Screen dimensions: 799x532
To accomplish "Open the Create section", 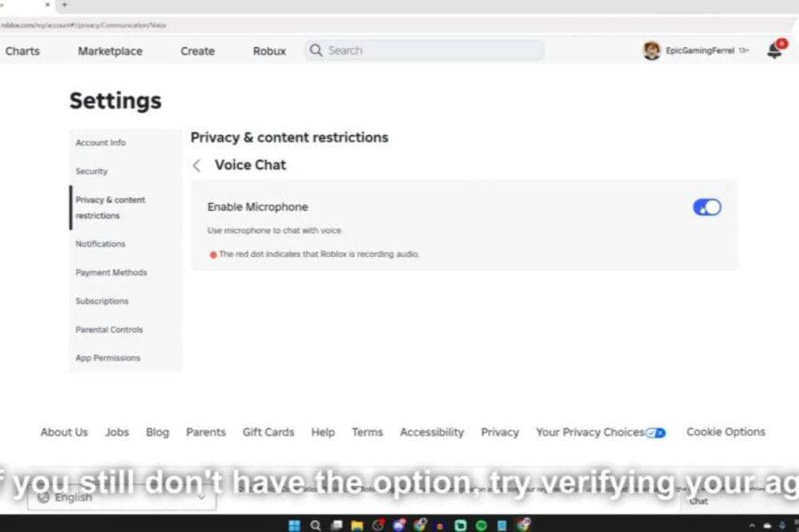I will pyautogui.click(x=197, y=50).
